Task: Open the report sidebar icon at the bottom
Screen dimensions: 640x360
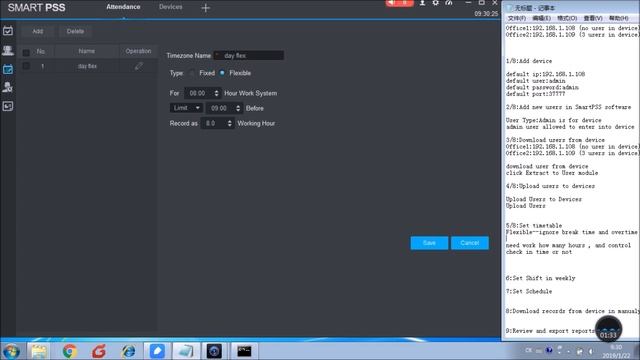Action: tap(8, 106)
